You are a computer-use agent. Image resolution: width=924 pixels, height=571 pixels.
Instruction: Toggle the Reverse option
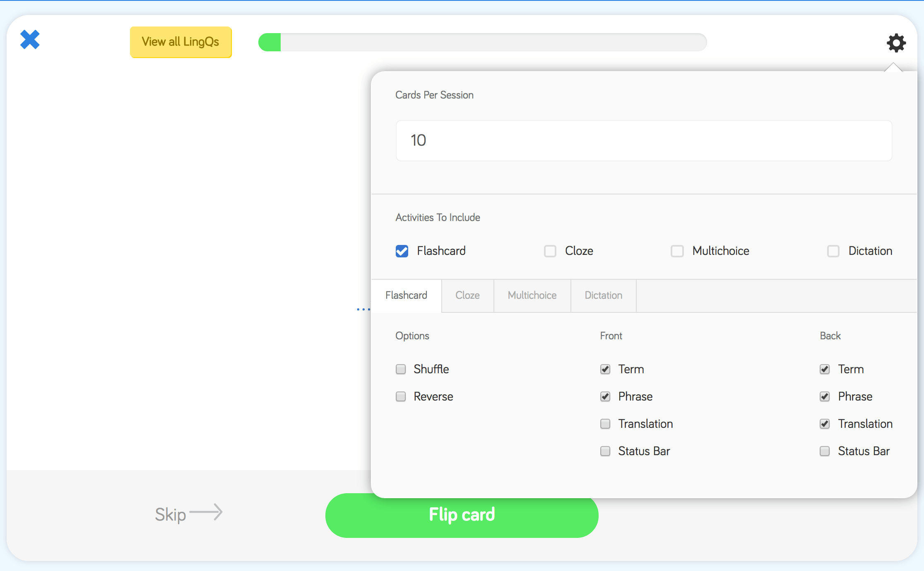click(401, 396)
